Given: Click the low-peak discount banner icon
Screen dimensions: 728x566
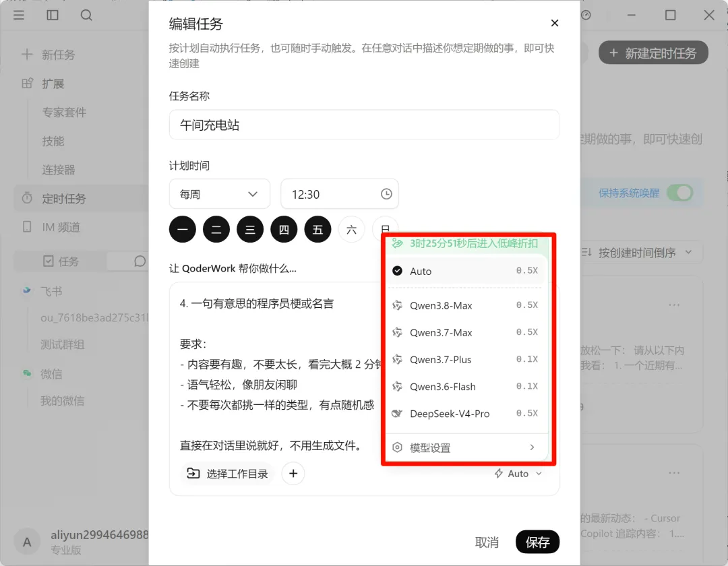Looking at the screenshot, I should tap(397, 243).
